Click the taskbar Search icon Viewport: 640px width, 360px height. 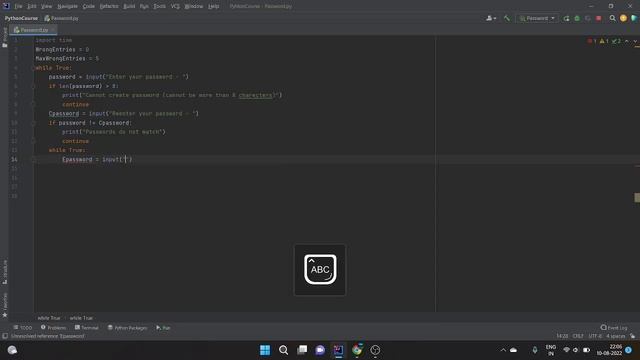coord(283,350)
